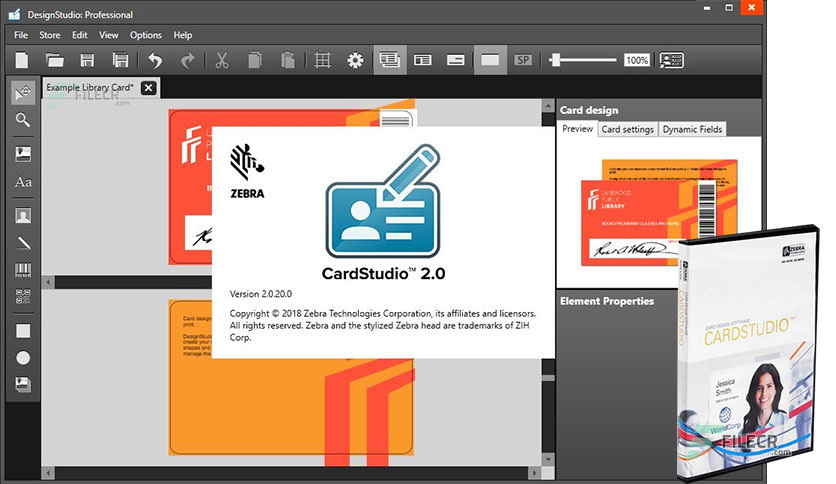The width and height of the screenshot is (836, 484).
Task: Select the image stack tool
Action: point(23,384)
